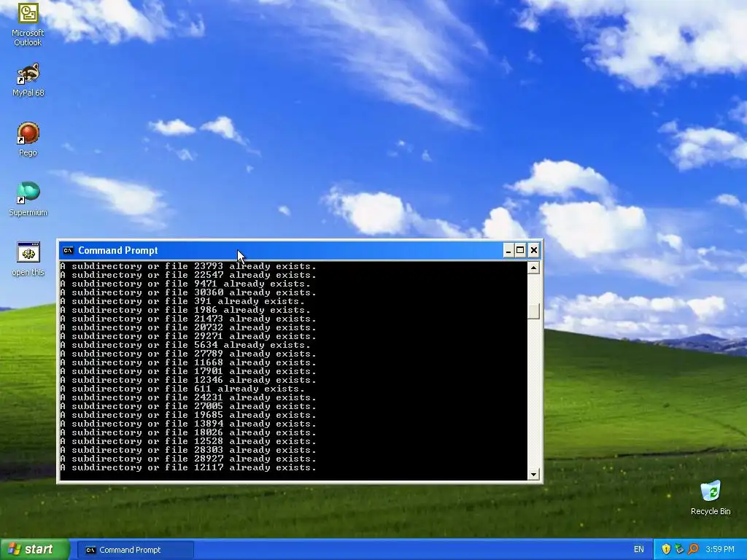Select the Recycle Bin icon
Viewport: 747px width, 560px height.
[711, 498]
